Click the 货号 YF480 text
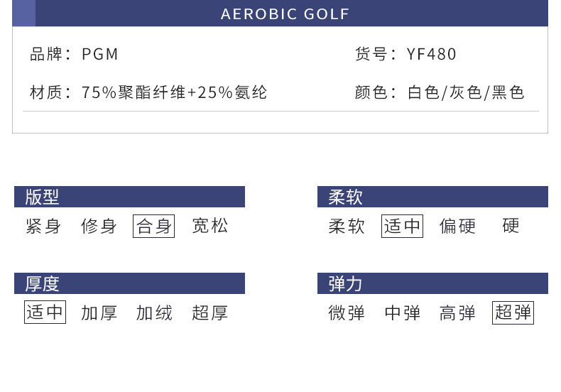The height and width of the screenshot is (392, 561). click(405, 54)
